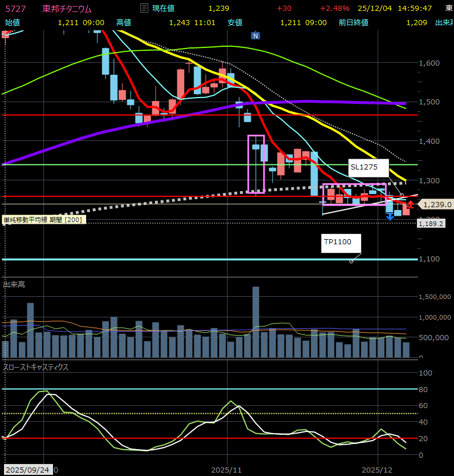This screenshot has height=476, width=454.
Task: Click the small red icon at chart top-left
Action: pyautogui.click(x=6, y=34)
